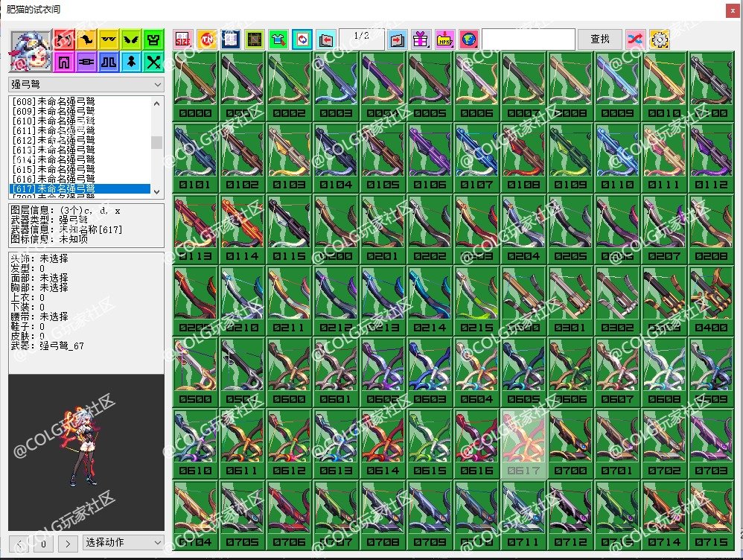The height and width of the screenshot is (560, 743).
Task: Click the dark blue panel toolbar icon
Action: 231,39
